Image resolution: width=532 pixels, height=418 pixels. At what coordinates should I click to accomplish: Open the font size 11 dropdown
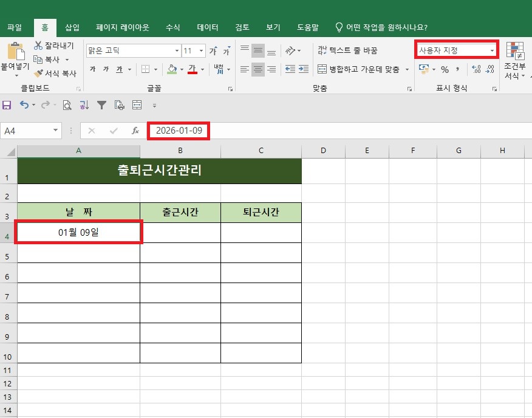[201, 51]
